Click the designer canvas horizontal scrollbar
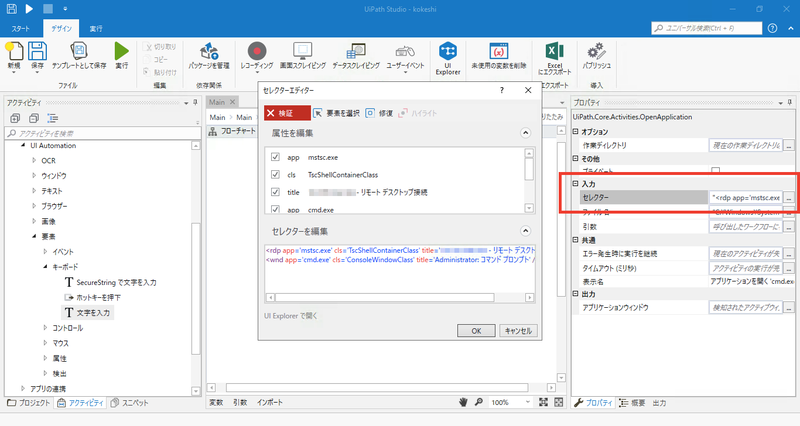Viewport: 800px width, 426px height. [x=377, y=388]
